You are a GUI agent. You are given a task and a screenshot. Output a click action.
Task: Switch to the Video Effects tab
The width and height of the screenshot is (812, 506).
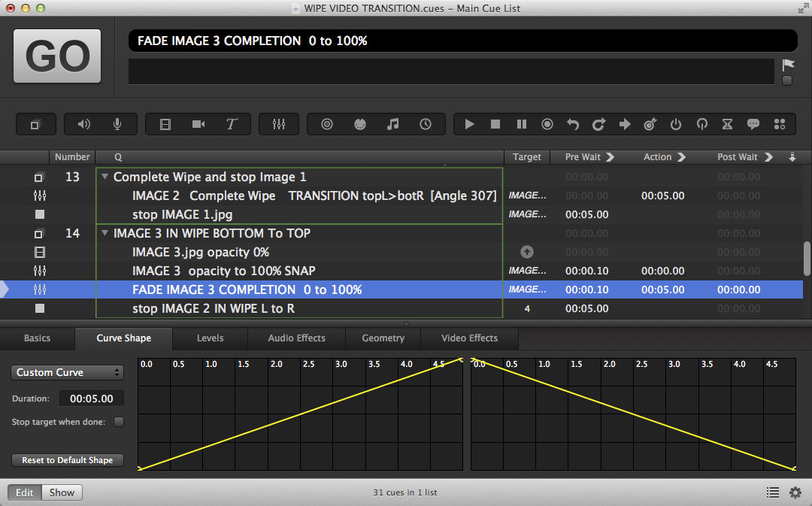(x=469, y=338)
